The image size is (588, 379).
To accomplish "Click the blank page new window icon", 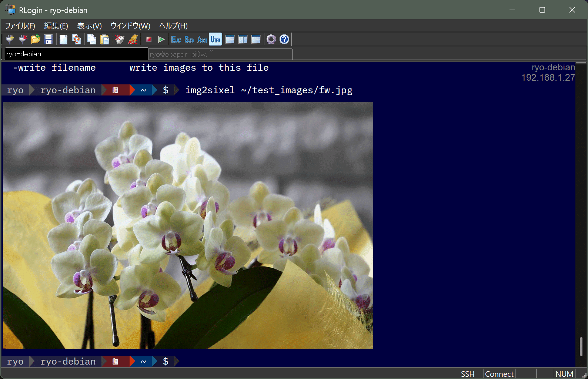I will coord(64,39).
